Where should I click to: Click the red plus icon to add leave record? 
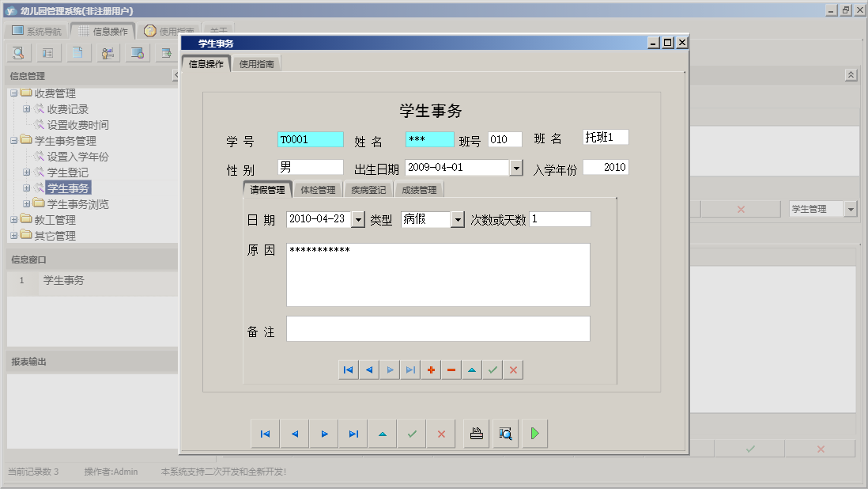(x=431, y=369)
